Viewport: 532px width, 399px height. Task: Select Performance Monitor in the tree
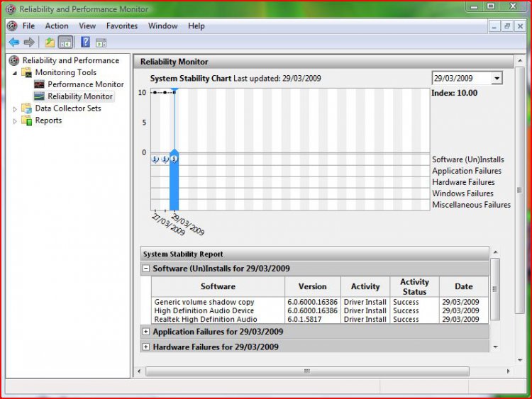coord(86,84)
